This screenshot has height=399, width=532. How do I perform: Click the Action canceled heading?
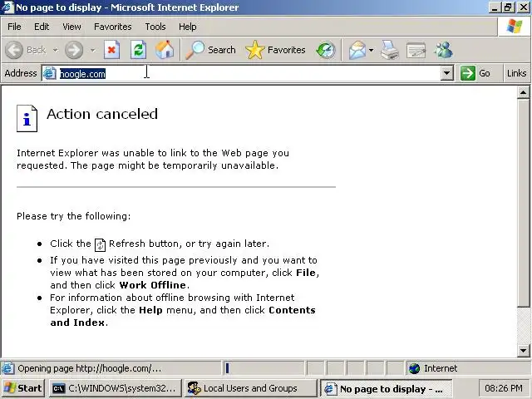click(x=102, y=114)
